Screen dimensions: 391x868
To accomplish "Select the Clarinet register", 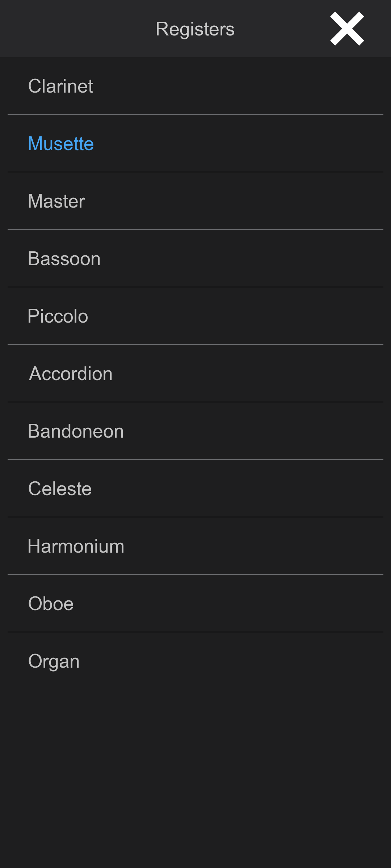I will coord(61,86).
